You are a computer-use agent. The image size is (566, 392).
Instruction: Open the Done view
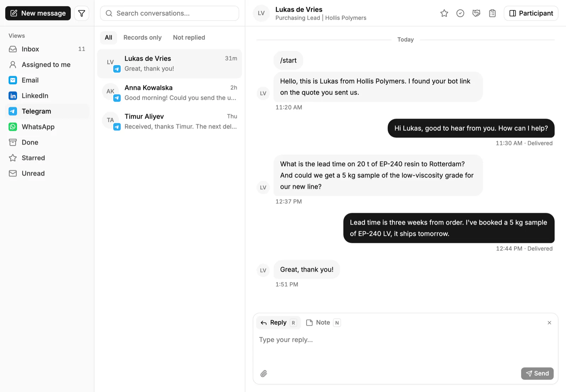tap(47, 142)
